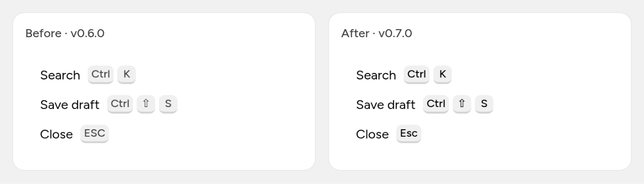Select the Close label in After panel

coord(372,135)
